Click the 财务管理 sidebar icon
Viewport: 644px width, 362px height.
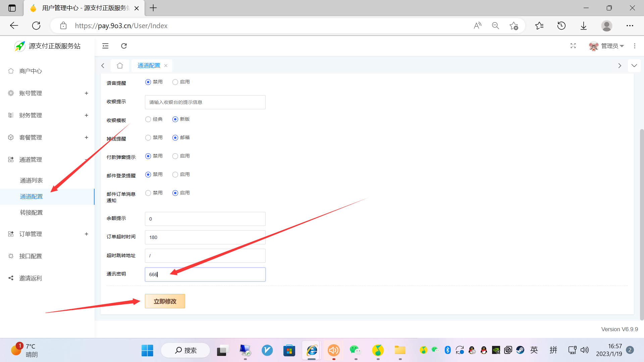pyautogui.click(x=11, y=115)
